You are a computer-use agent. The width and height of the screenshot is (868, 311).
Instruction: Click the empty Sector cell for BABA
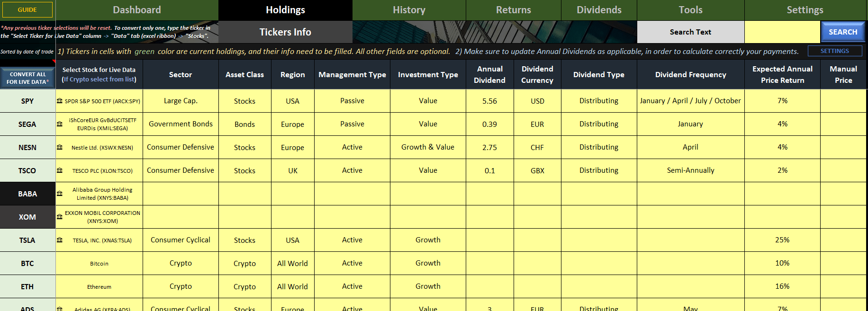click(x=181, y=194)
